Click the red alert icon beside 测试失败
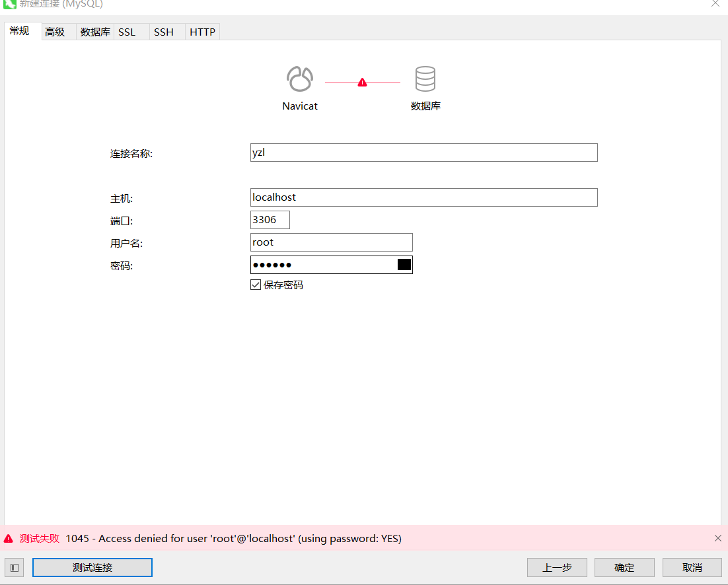The width and height of the screenshot is (728, 585). coord(9,539)
